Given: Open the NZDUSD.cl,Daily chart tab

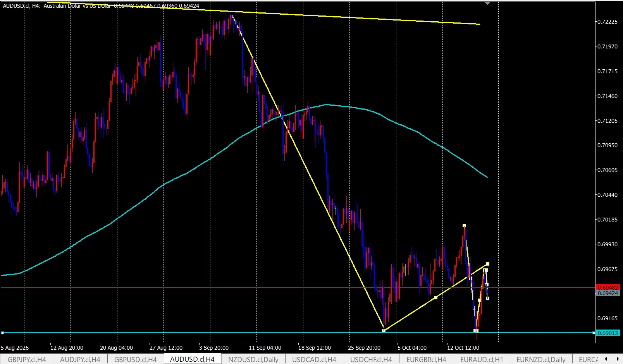Looking at the screenshot, I should 253,359.
